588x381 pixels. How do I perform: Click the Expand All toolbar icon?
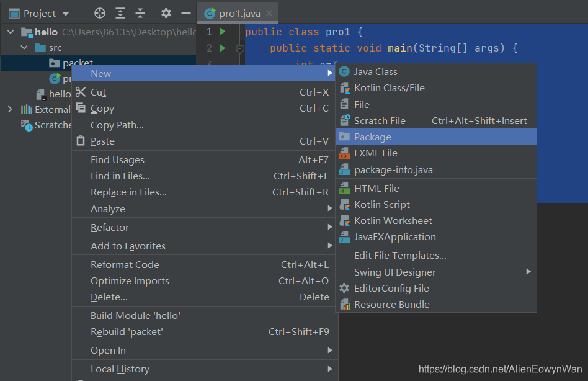pos(120,14)
